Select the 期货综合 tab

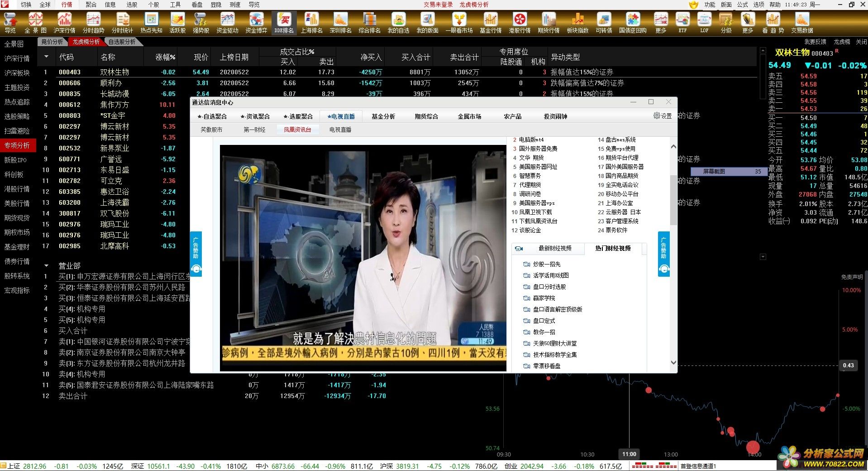click(x=426, y=116)
